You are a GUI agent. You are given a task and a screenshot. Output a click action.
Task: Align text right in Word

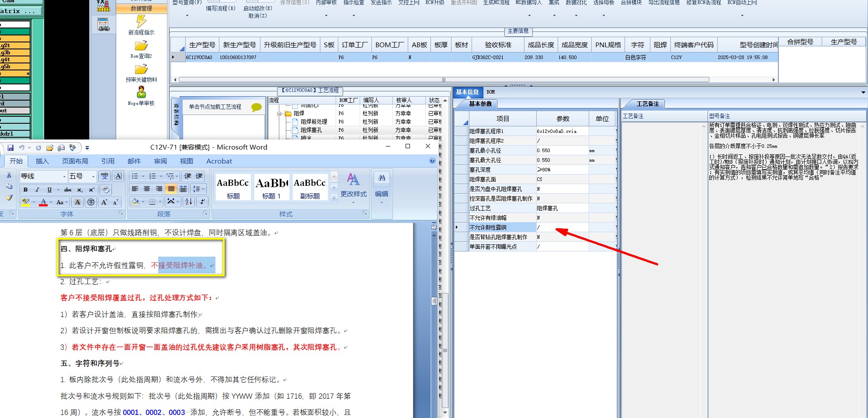[x=159, y=189]
